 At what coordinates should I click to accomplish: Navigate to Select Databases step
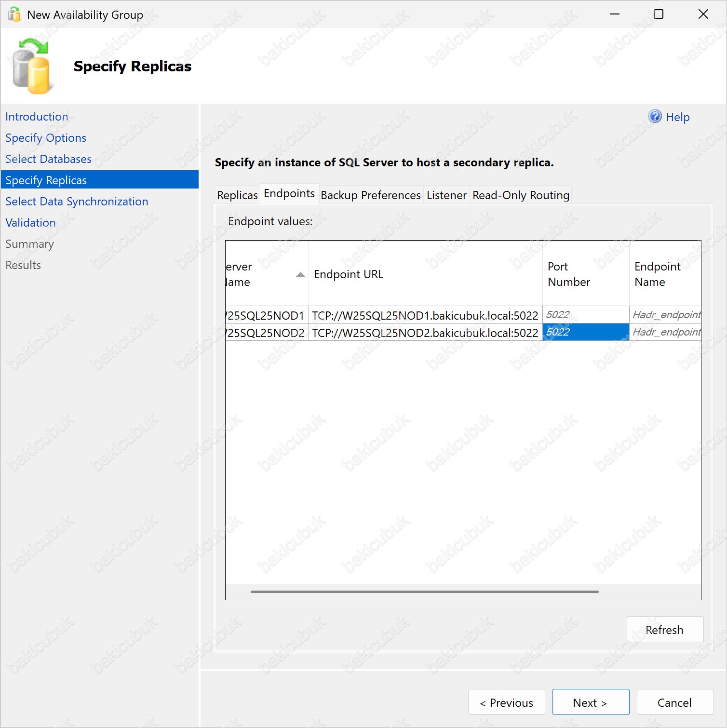(x=48, y=159)
